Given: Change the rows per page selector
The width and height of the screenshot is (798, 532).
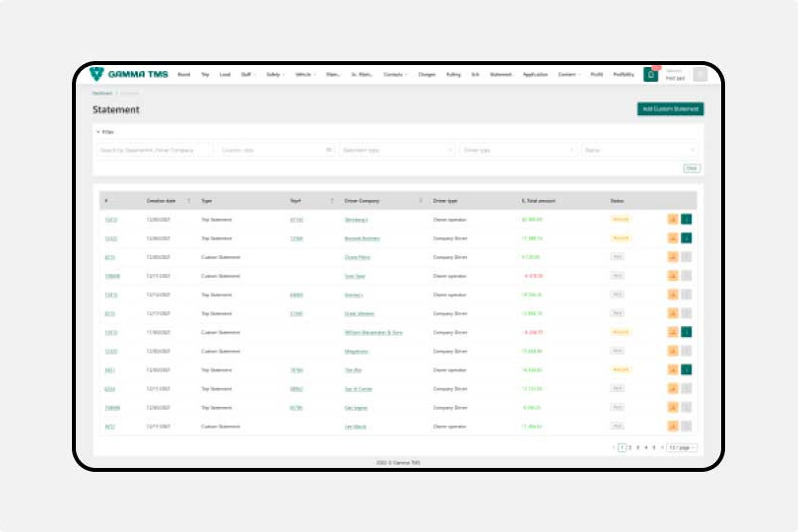Looking at the screenshot, I should point(682,447).
